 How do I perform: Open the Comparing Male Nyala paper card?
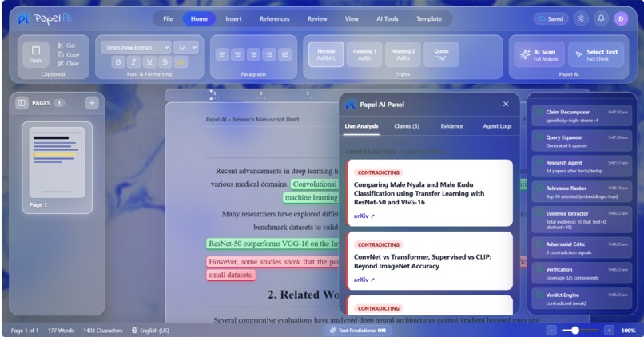(x=430, y=193)
